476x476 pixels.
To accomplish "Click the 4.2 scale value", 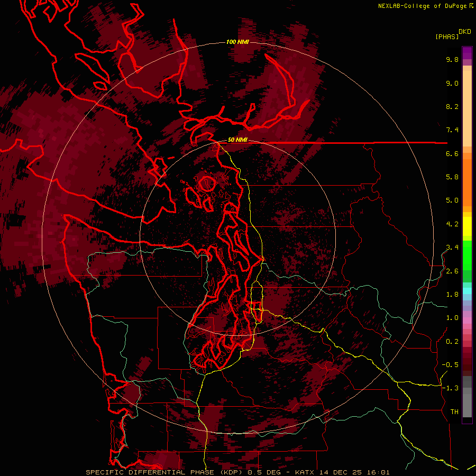I will pyautogui.click(x=452, y=224).
